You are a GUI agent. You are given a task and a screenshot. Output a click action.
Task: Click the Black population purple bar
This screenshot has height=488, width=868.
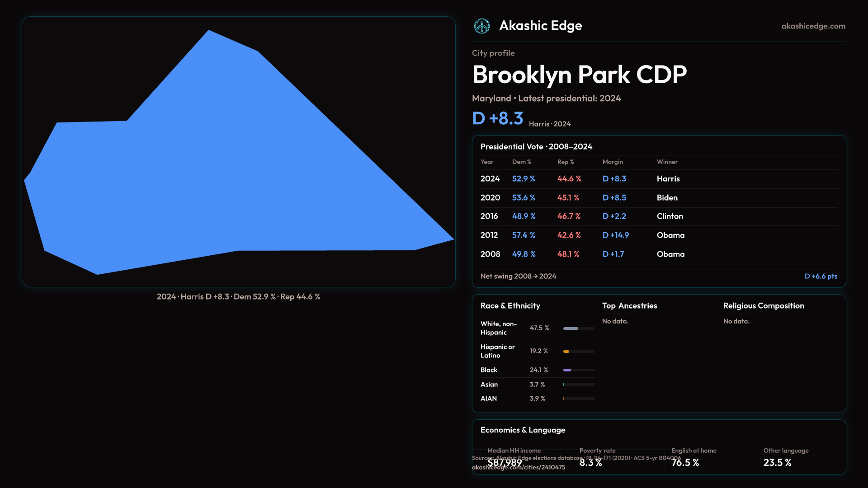click(567, 370)
